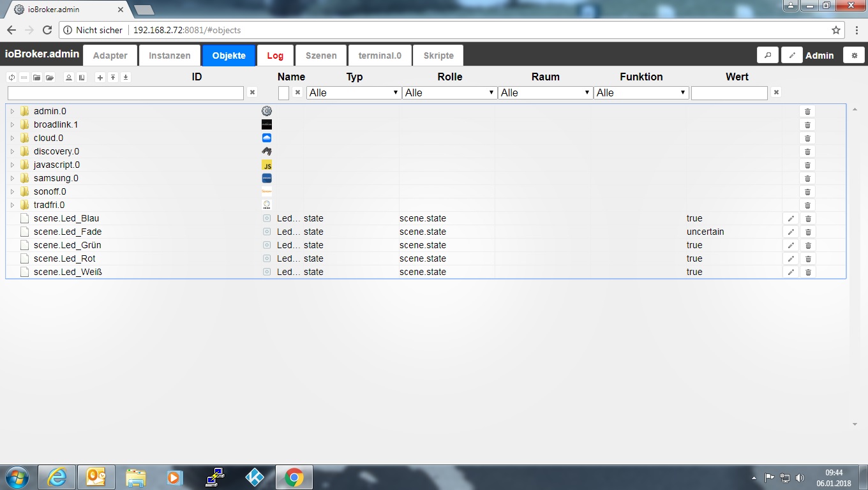Delete the tradfri.0 folder via its trash icon
The width and height of the screenshot is (868, 490).
point(807,205)
